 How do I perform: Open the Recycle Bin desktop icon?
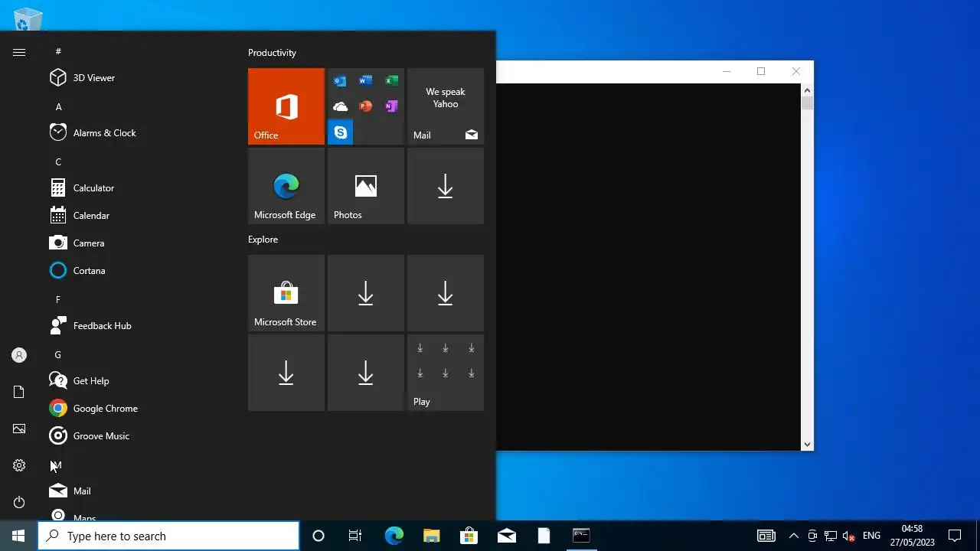[28, 18]
